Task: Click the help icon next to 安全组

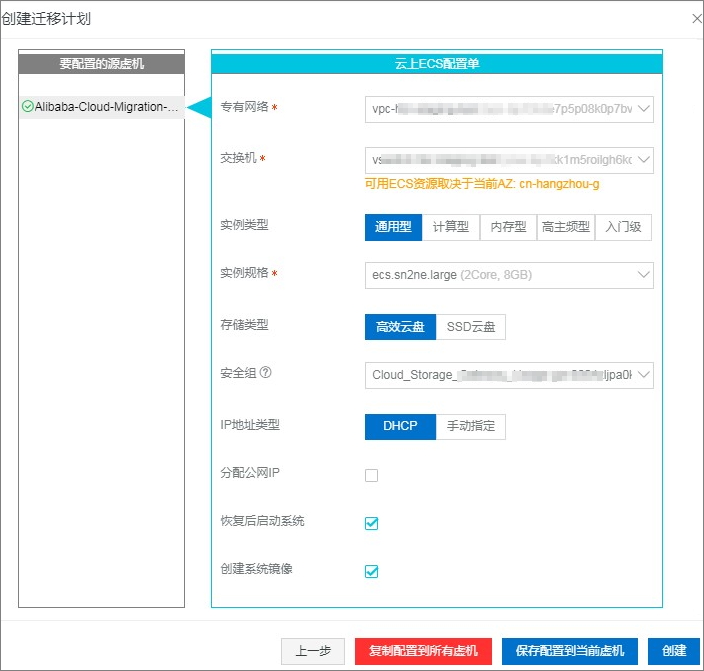Action: pyautogui.click(x=266, y=372)
